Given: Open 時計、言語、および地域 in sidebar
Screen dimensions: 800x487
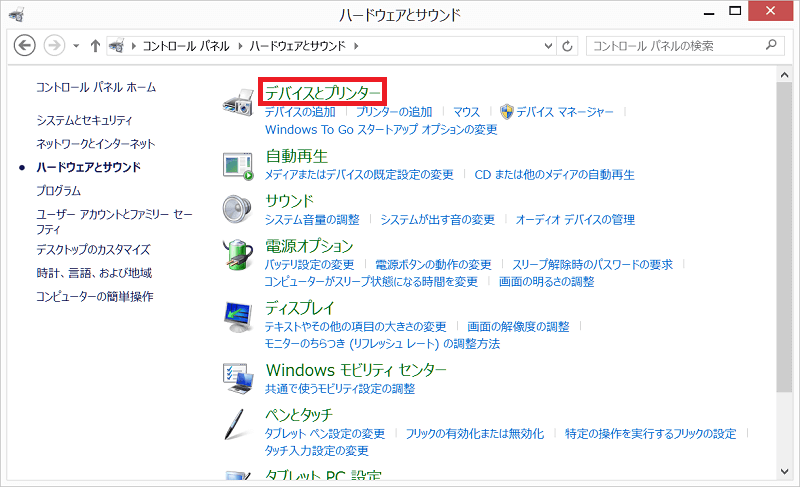Looking at the screenshot, I should click(x=94, y=273).
